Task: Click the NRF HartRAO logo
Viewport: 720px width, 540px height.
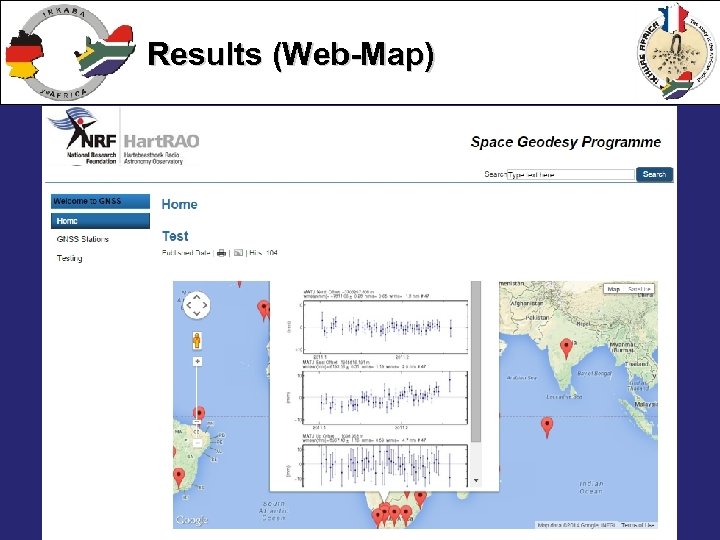Action: tap(124, 137)
